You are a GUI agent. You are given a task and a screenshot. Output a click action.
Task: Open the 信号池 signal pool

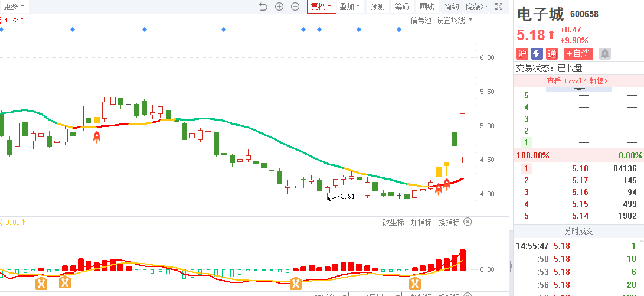[x=421, y=20]
